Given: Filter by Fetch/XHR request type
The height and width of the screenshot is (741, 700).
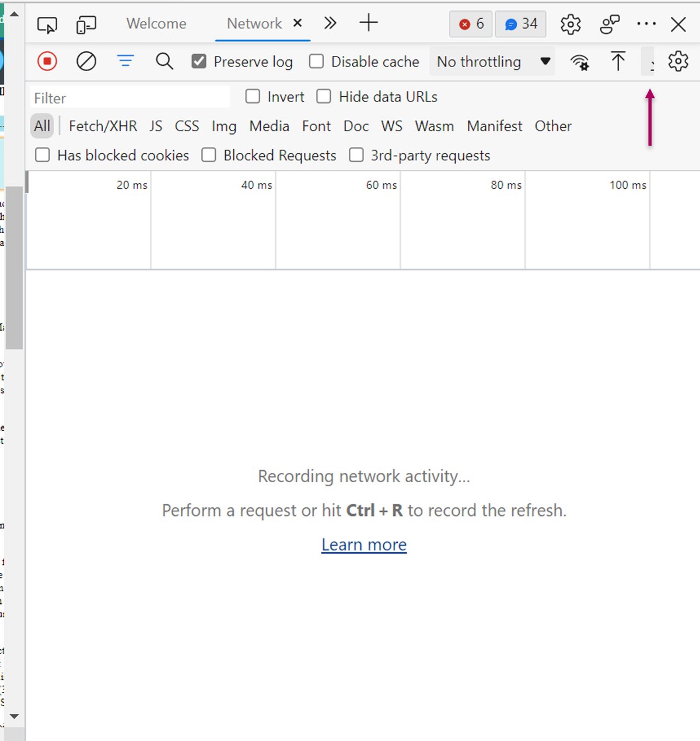Looking at the screenshot, I should pyautogui.click(x=103, y=126).
